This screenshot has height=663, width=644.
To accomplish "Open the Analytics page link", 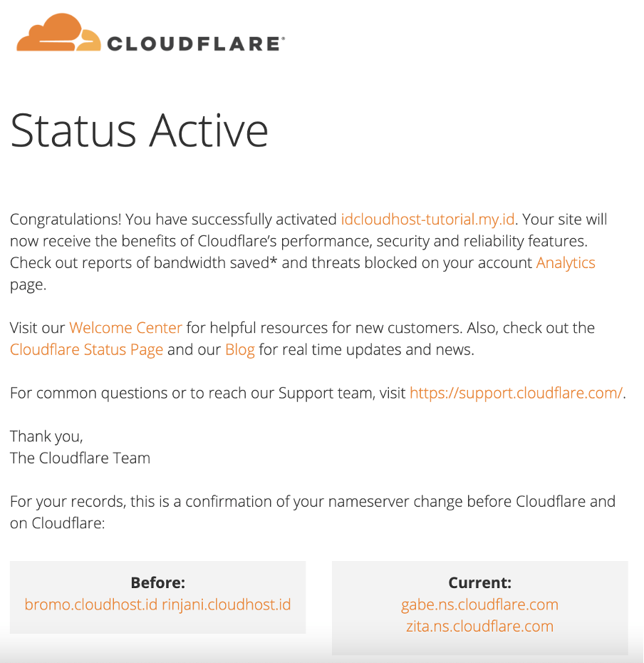I will [566, 263].
